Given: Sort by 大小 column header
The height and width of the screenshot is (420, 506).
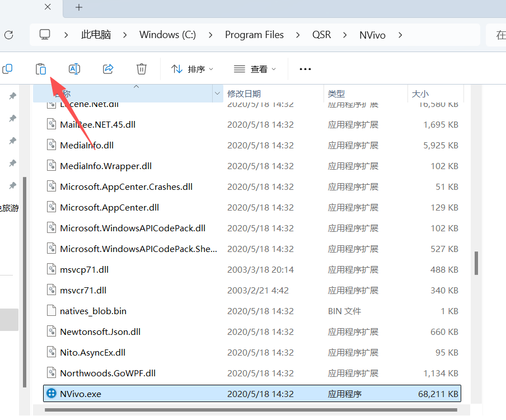Looking at the screenshot, I should point(420,94).
